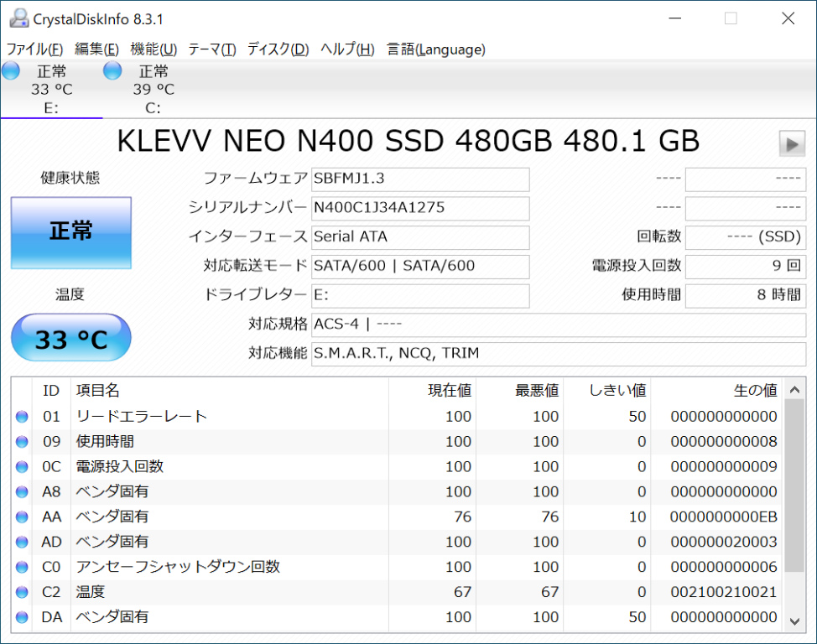The width and height of the screenshot is (817, 644).
Task: Open the ディスク(D) menu
Action: (278, 49)
